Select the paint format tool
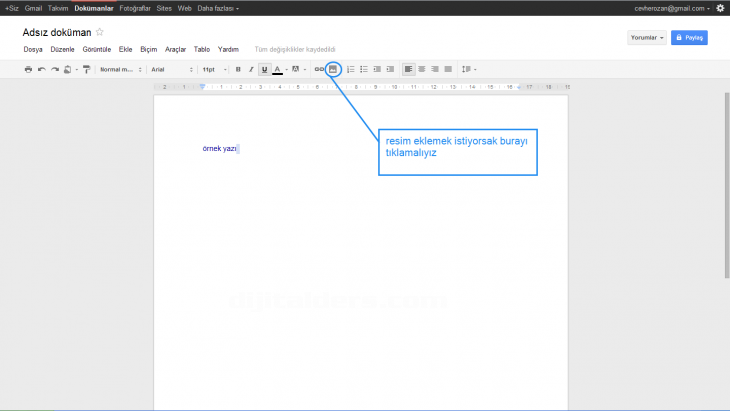Image resolution: width=730 pixels, height=411 pixels. point(86,69)
